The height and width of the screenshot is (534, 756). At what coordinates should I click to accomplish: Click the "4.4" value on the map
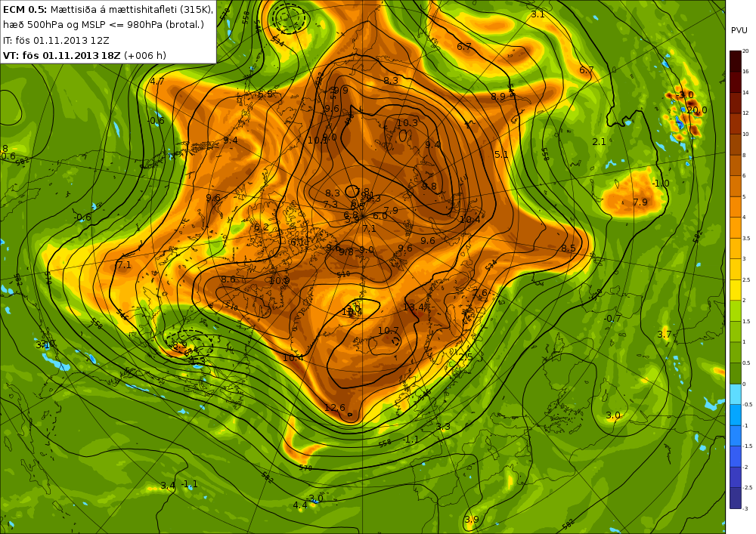300,505
